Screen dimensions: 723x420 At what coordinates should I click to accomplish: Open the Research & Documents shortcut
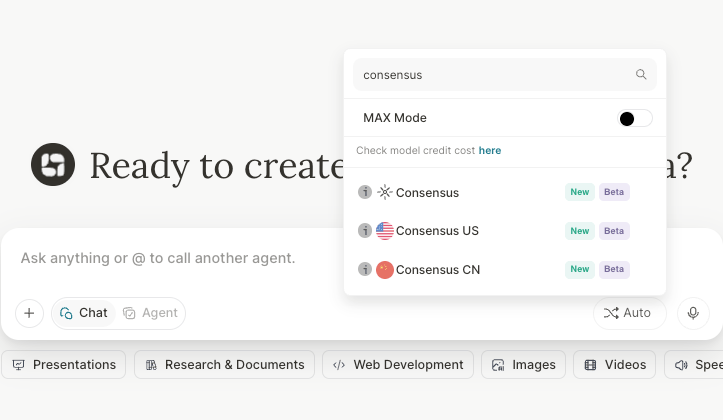(225, 365)
